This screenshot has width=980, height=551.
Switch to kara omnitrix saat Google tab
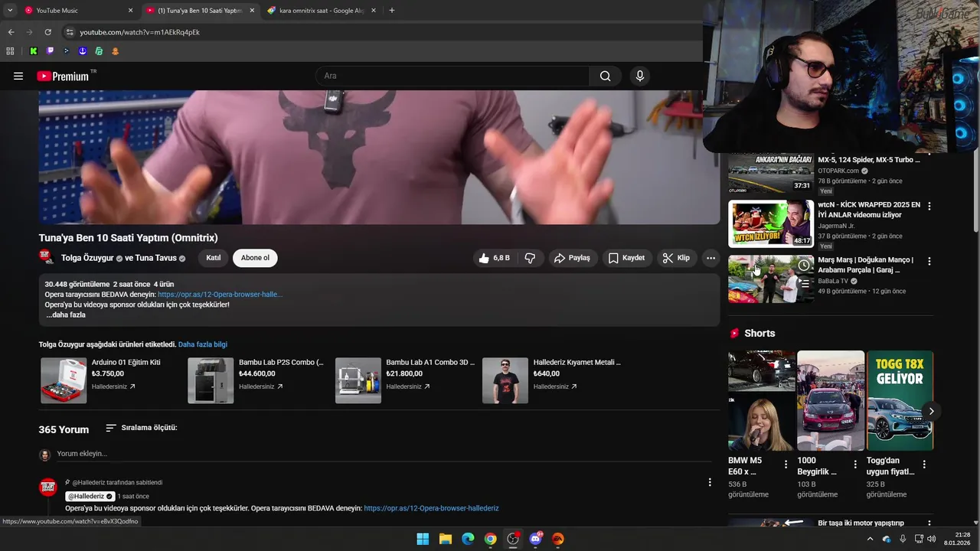tap(322, 11)
